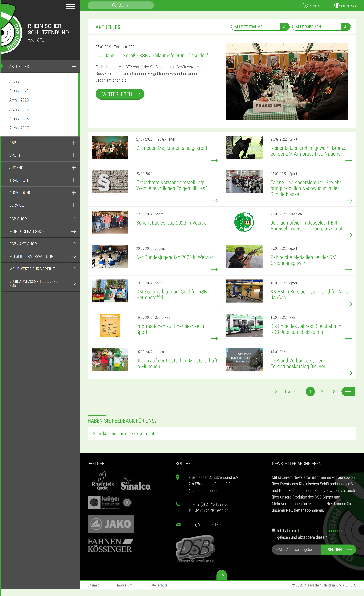
Task: Click arrow on Bericht Ladies Cup article
Action: point(214,235)
